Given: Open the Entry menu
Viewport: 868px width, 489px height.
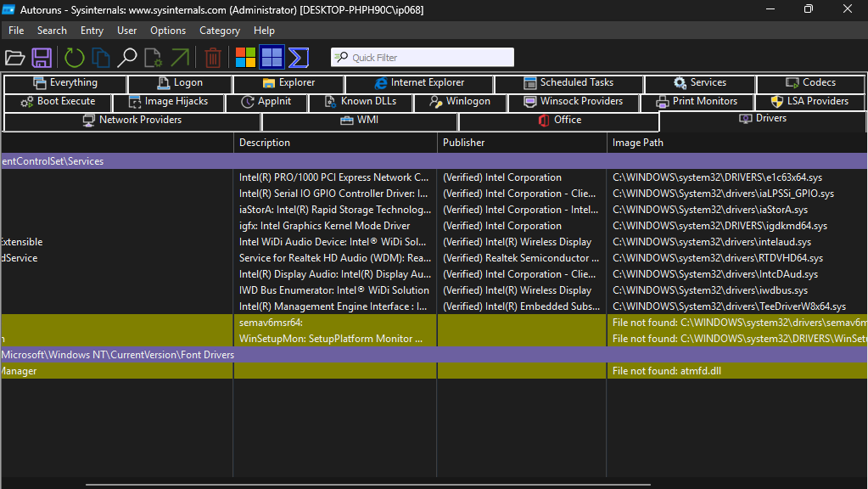Looking at the screenshot, I should click(92, 31).
